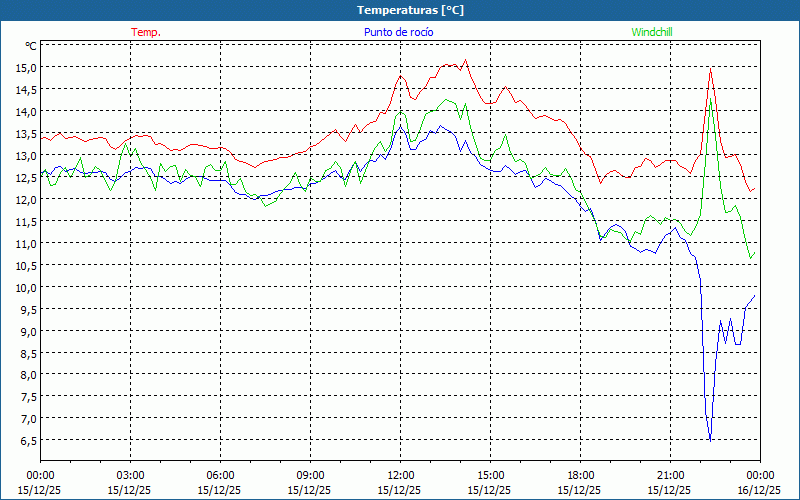Click the 09:00 time axis label
This screenshot has width=800, height=500.
(310, 475)
